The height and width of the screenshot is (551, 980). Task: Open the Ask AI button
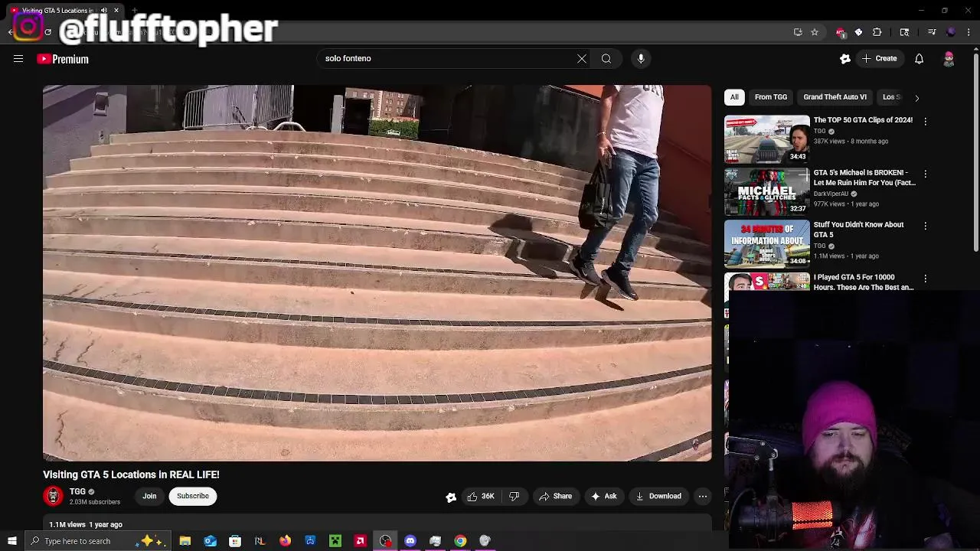(x=603, y=497)
